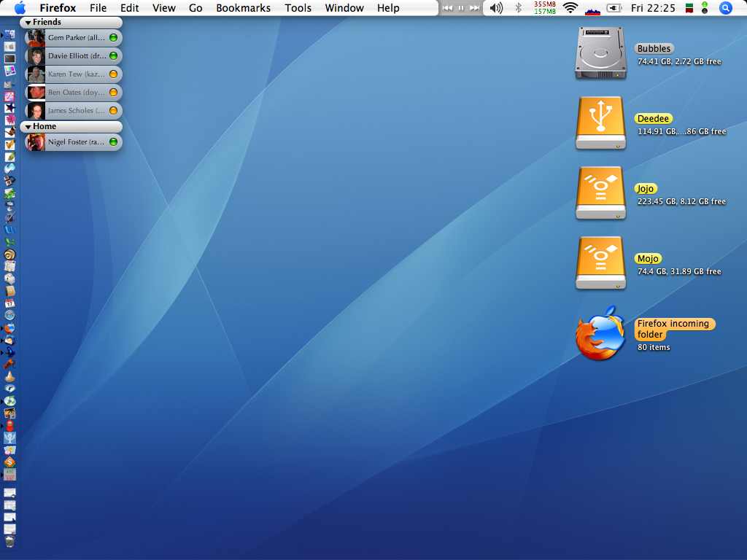Open the File menu
Viewport: 747px width, 560px height.
tap(98, 8)
